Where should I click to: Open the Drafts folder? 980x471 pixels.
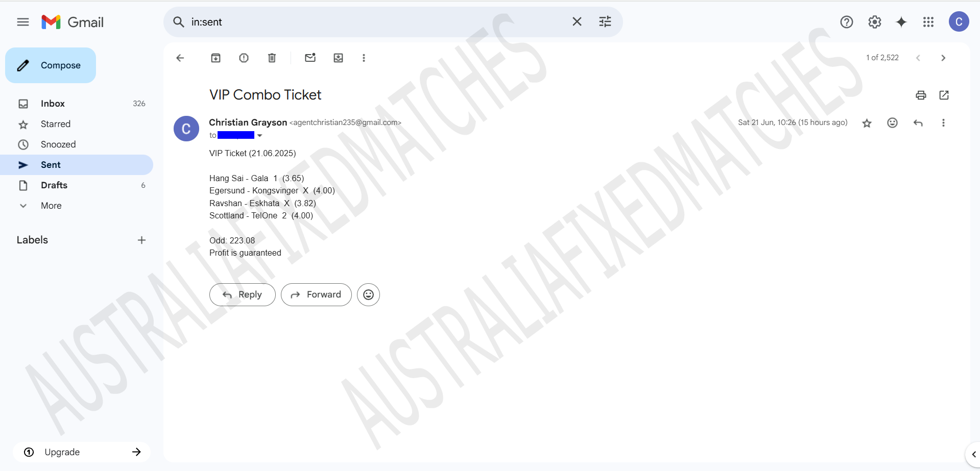tap(77, 185)
